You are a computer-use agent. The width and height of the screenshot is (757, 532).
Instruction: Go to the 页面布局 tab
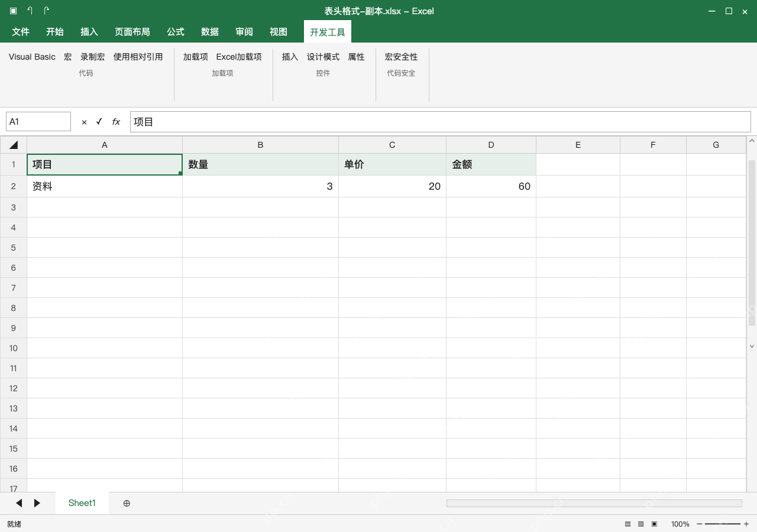click(132, 32)
